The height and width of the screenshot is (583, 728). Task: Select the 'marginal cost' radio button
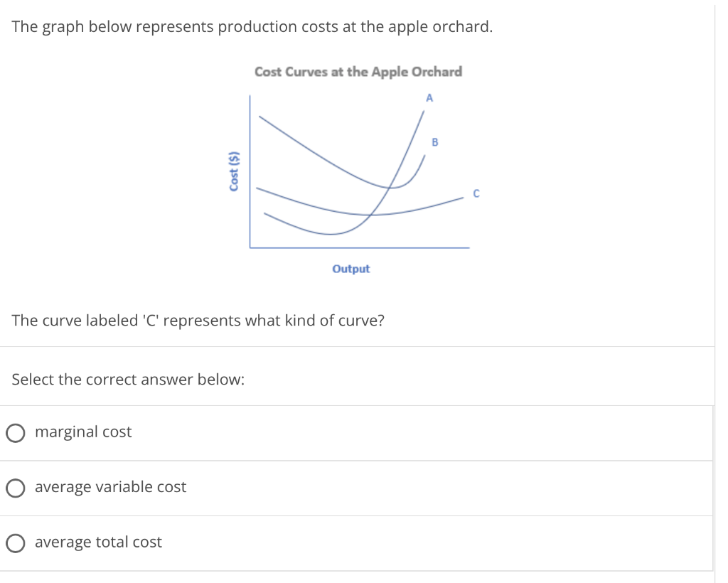coord(15,432)
